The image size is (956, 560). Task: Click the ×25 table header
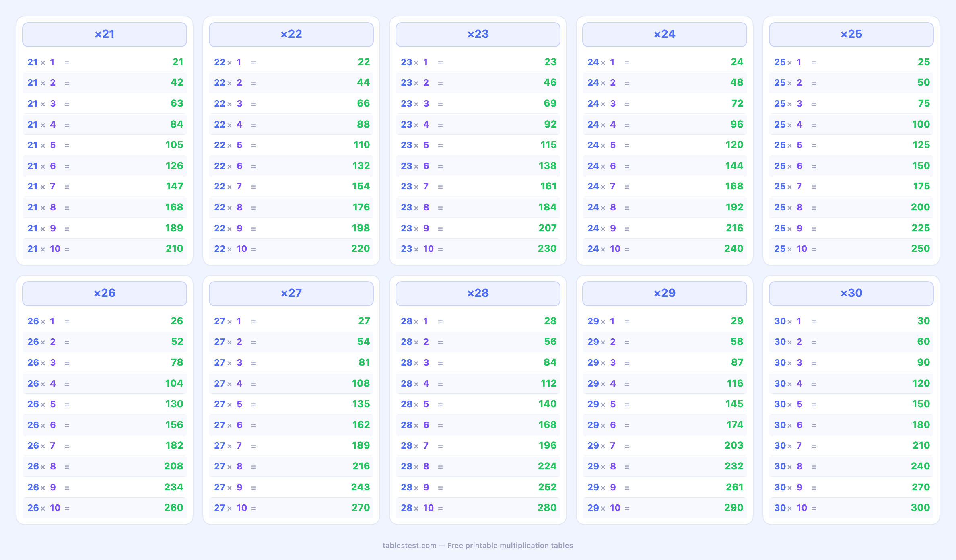click(x=851, y=34)
